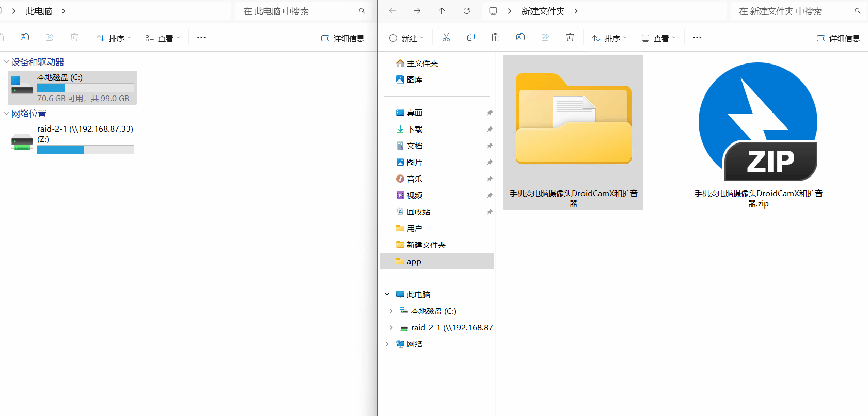This screenshot has width=868, height=416.
Task: Click the 在 此电脑 中搜索 search field
Action: [x=304, y=11]
